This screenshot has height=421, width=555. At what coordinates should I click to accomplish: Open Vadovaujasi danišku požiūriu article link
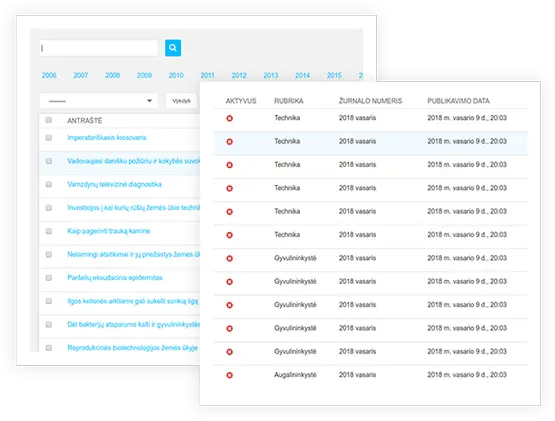click(134, 161)
